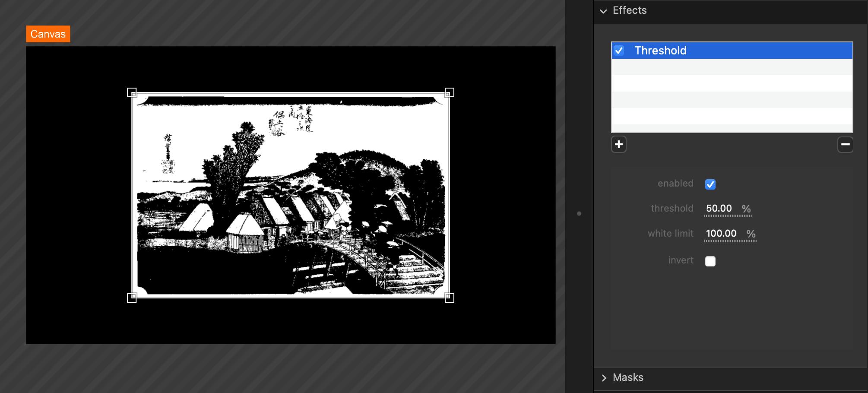This screenshot has height=393, width=868.
Task: Click the panel divider dot handle
Action: [579, 213]
